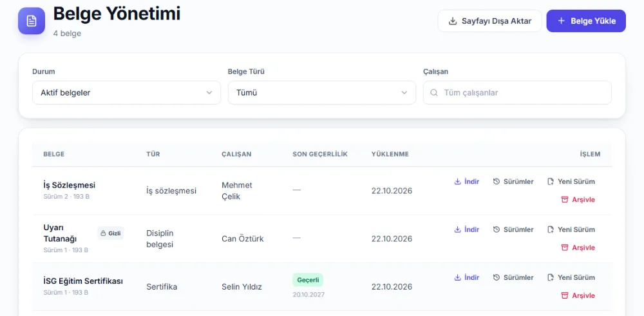Click Sayfayı Dışa Aktar button
Image resolution: width=644 pixels, height=316 pixels.
[x=489, y=21]
